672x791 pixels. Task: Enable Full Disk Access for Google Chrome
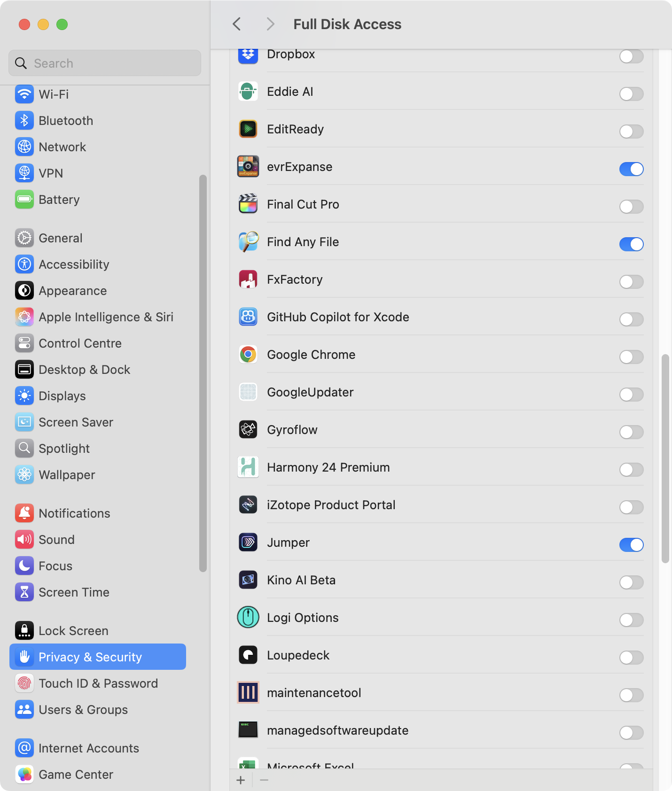pyautogui.click(x=631, y=357)
